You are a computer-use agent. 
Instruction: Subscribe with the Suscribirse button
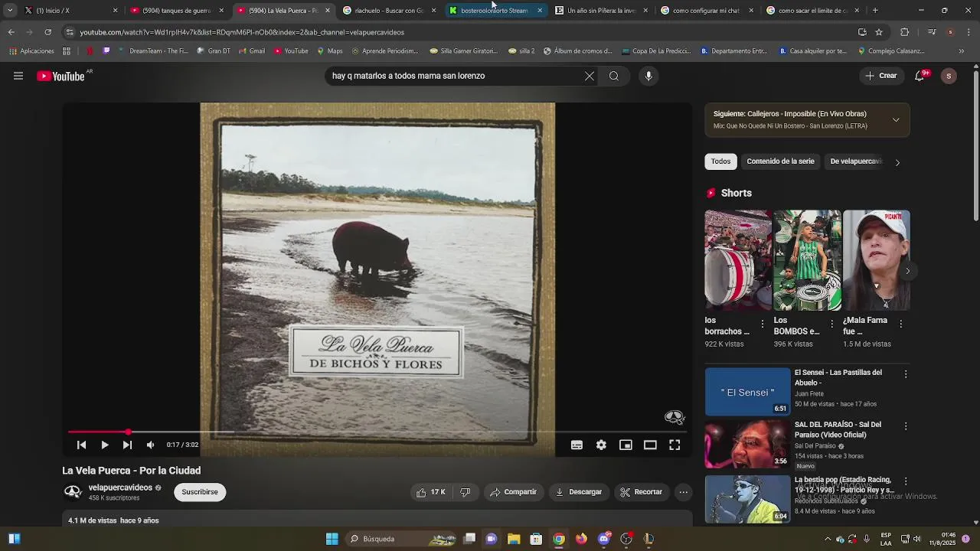tap(200, 492)
